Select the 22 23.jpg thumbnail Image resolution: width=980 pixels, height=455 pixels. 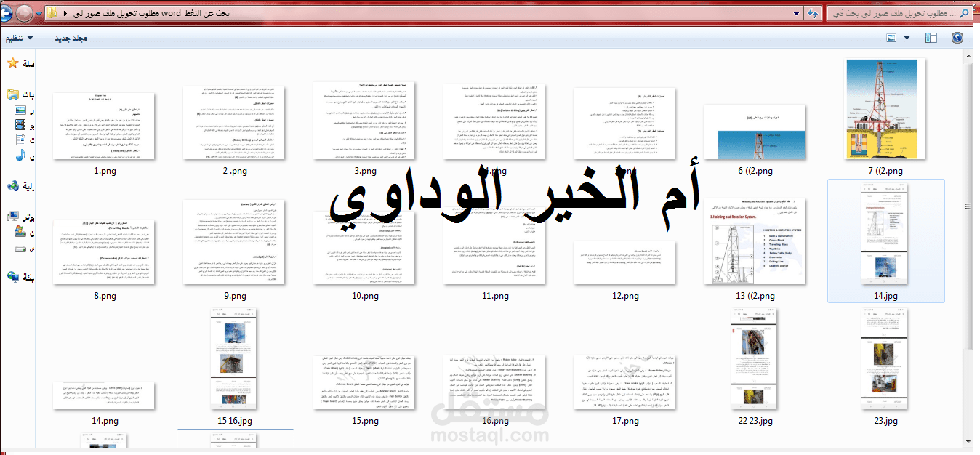click(755, 359)
